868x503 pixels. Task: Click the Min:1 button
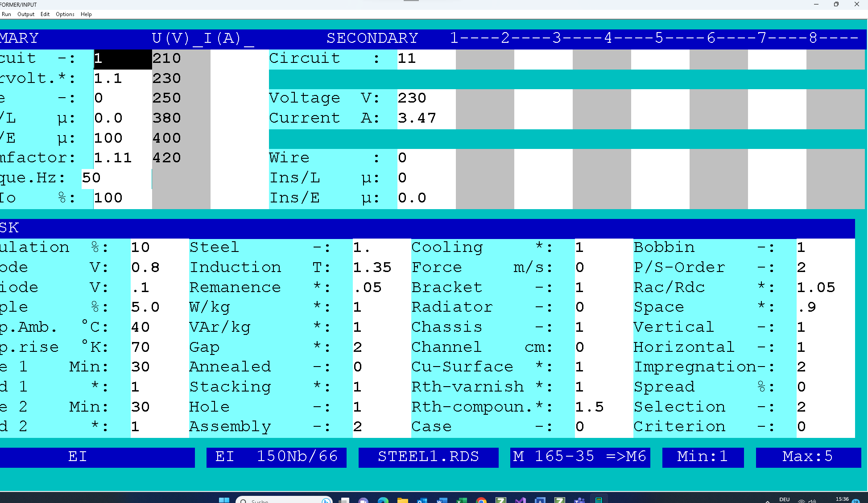703,457
